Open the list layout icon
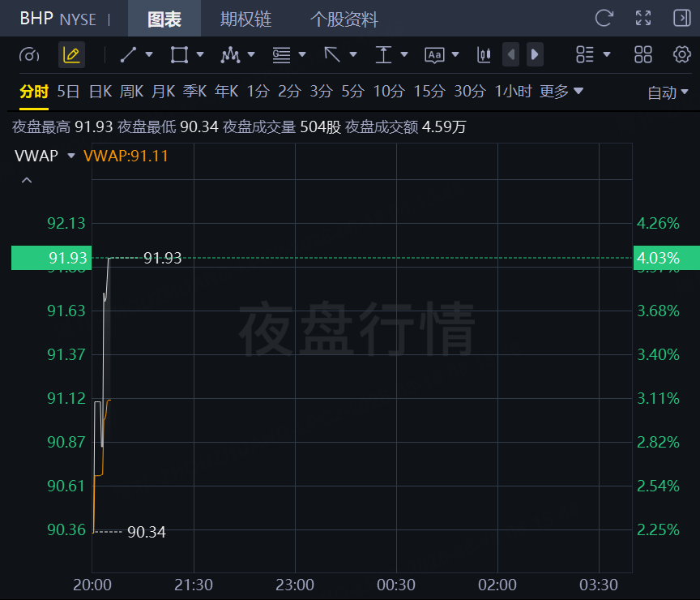The image size is (700, 600). 584,54
